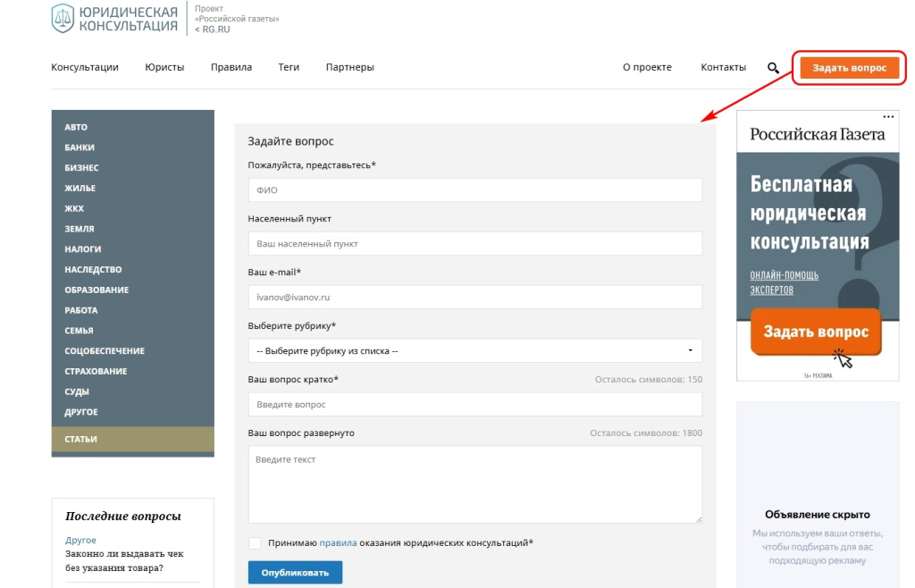Click the Введите вопрос short question field
915x588 pixels.
click(x=475, y=404)
